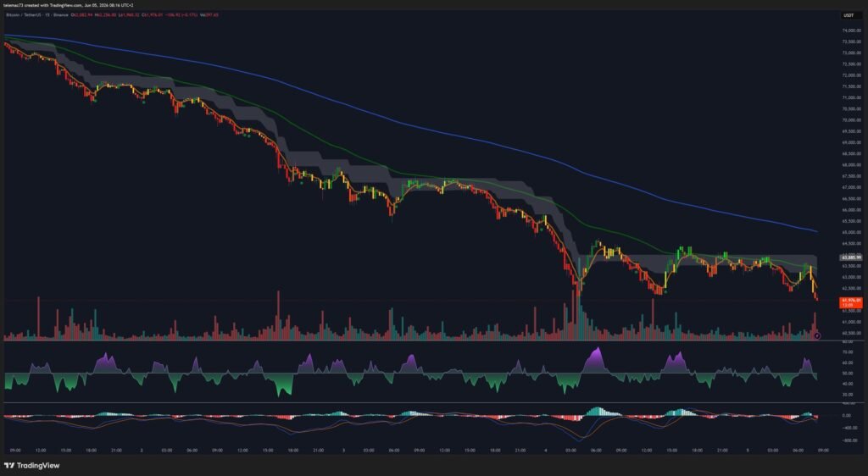Click the 61,000.00 price axis label
868x476 pixels.
[851, 322]
